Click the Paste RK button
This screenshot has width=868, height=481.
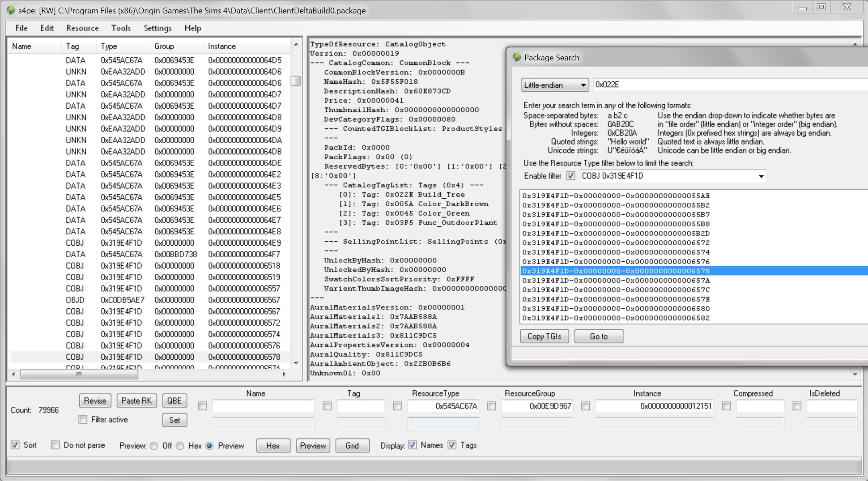136,400
